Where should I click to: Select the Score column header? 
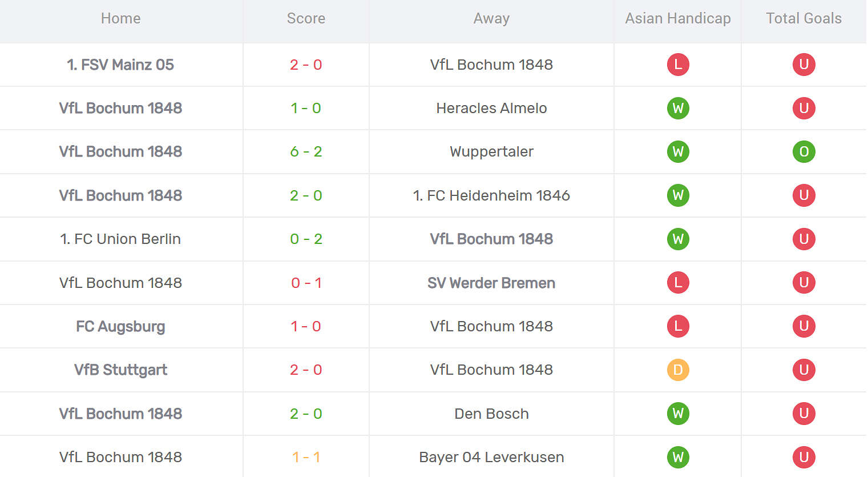pyautogui.click(x=306, y=18)
